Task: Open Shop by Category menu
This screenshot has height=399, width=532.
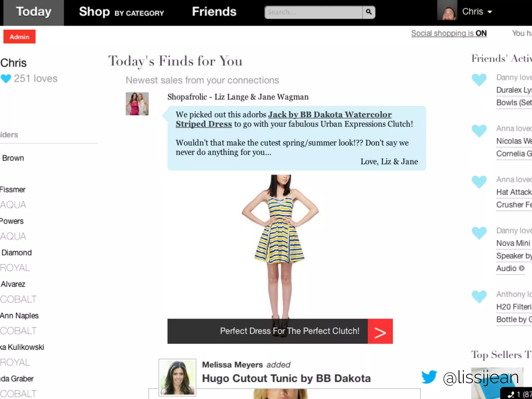Action: (x=121, y=12)
